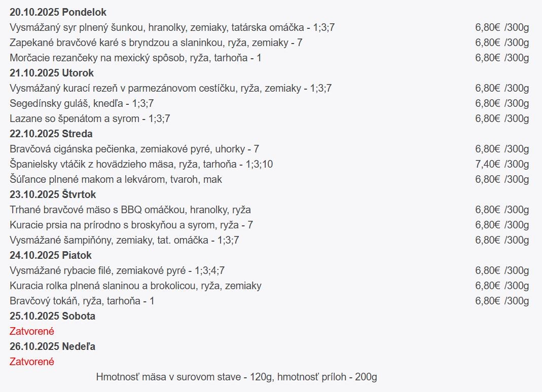Click the Zapekané bravčové karé menu item

pyautogui.click(x=156, y=43)
